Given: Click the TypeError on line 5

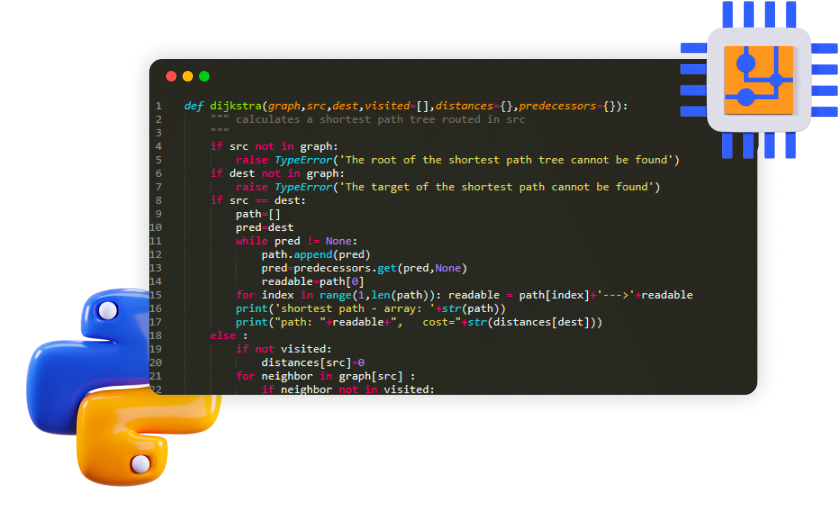Looking at the screenshot, I should pyautogui.click(x=302, y=160).
